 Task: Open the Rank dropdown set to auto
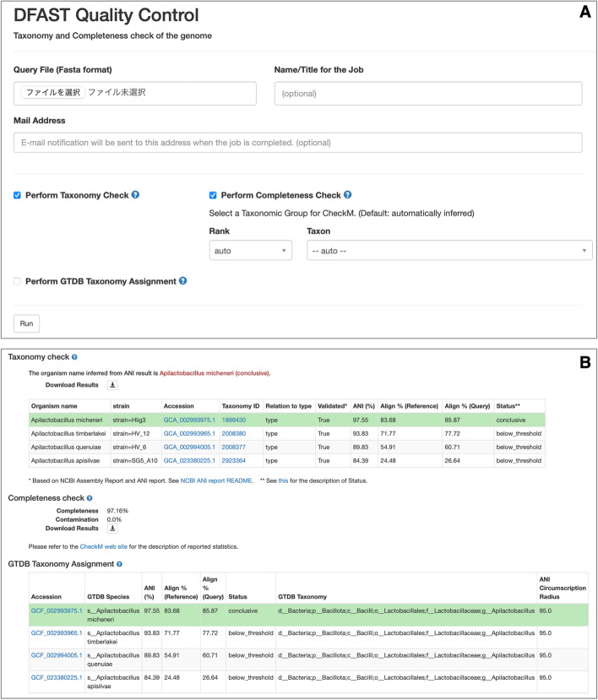[250, 251]
